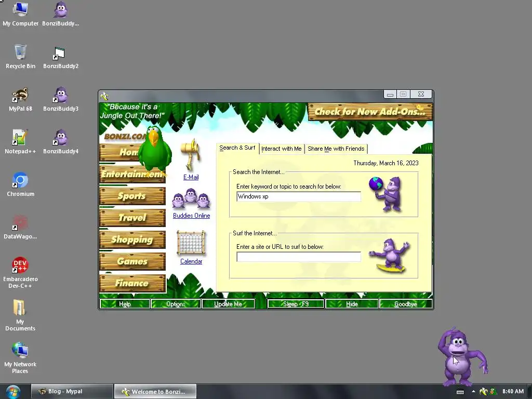This screenshot has height=399, width=532.
Task: Click the Bonzi window title bar icon
Action: [104, 96]
